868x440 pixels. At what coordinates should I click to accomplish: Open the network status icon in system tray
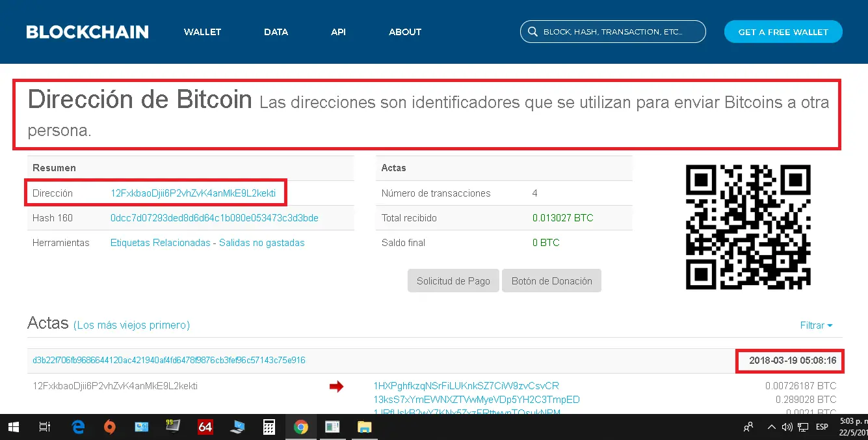[x=803, y=427]
